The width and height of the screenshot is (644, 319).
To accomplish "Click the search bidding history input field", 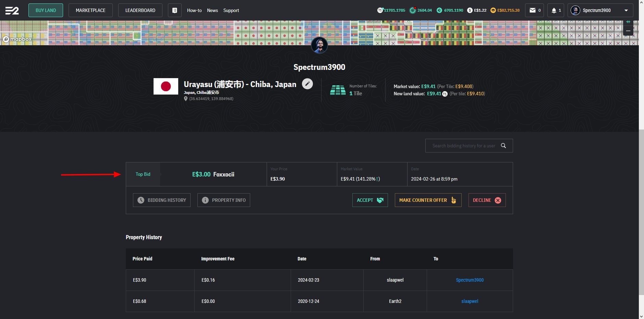I will pos(463,146).
